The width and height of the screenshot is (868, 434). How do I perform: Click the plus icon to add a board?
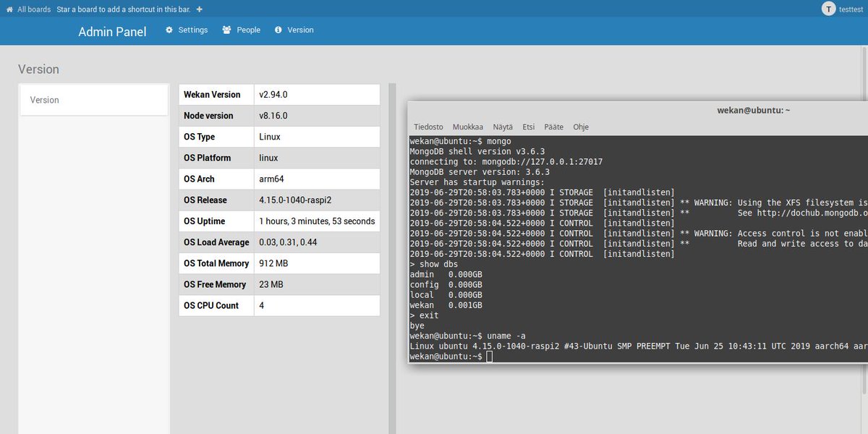pos(198,9)
